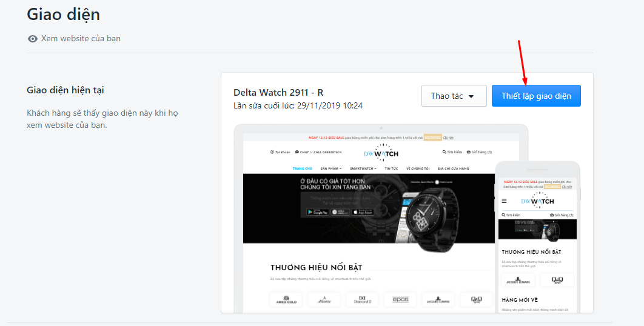Click the Chi tiết link in desktop preview banner
644x326 pixels.
[449, 138]
